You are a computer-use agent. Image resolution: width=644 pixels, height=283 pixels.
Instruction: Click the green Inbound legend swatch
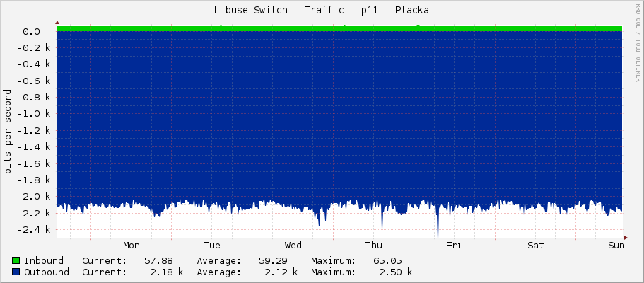click(16, 261)
